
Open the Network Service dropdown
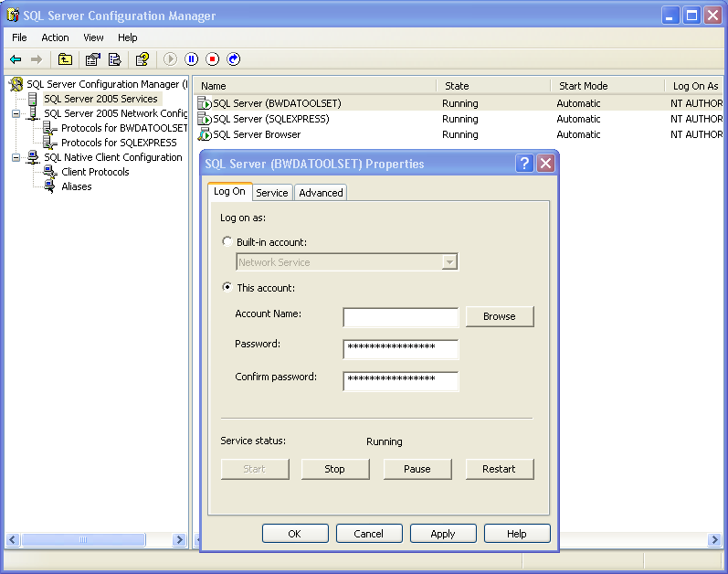point(448,262)
